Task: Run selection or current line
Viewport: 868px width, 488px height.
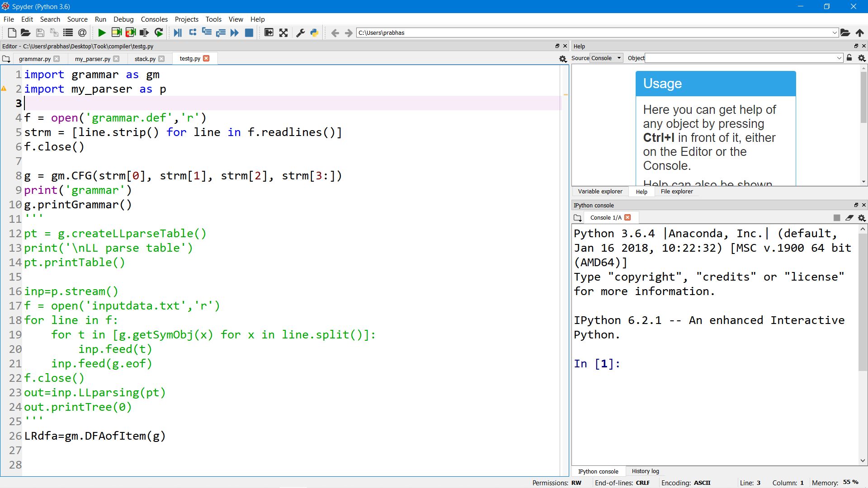Action: 144,33
